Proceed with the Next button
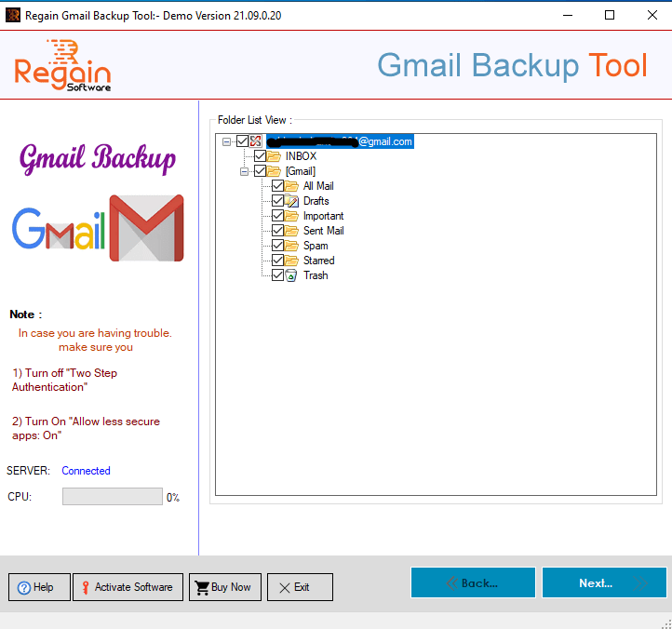Screen dimensions: 672x629 click(x=604, y=582)
